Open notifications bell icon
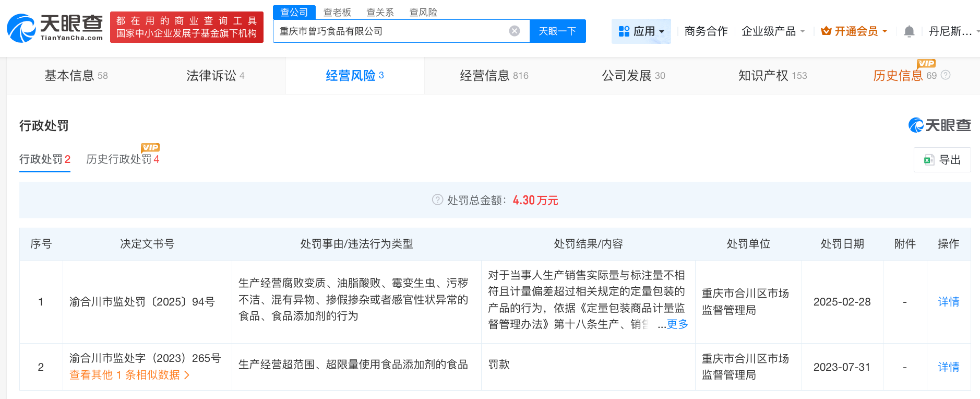Image resolution: width=980 pixels, height=399 pixels. click(909, 31)
